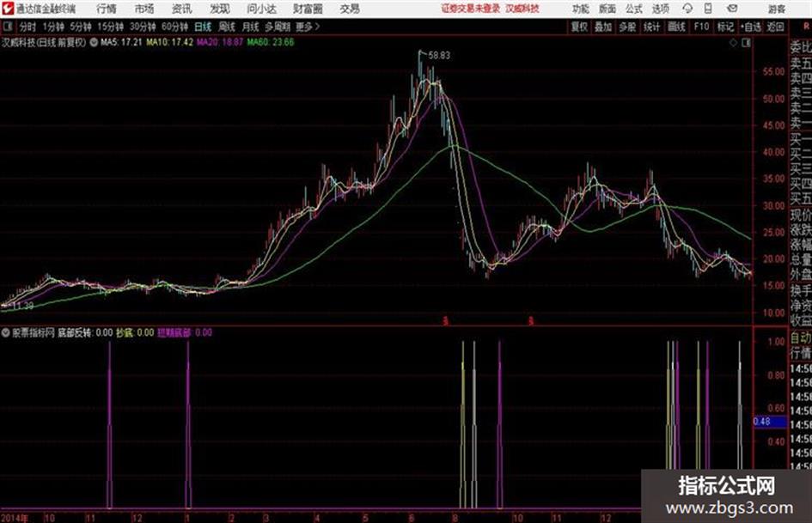Switch to the 60分钟 period tab
This screenshot has width=812, height=523.
174,27
